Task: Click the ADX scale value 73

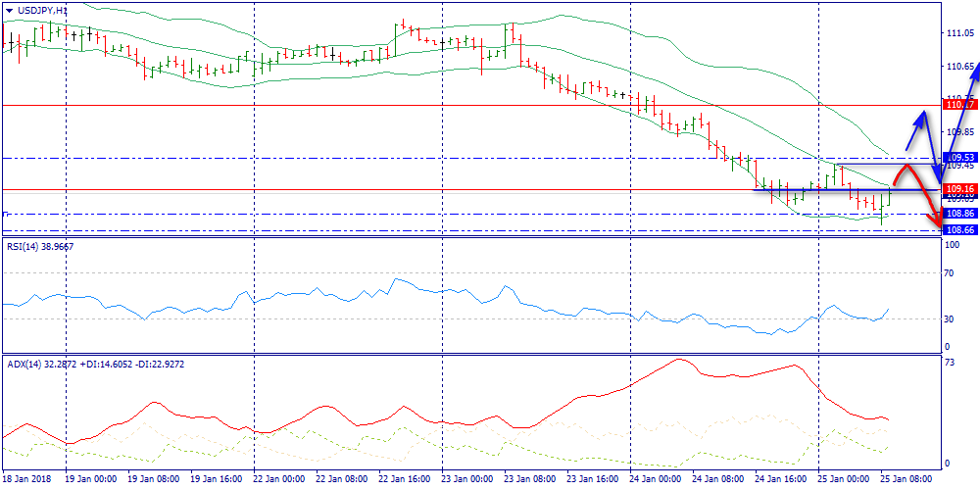Action: [952, 364]
